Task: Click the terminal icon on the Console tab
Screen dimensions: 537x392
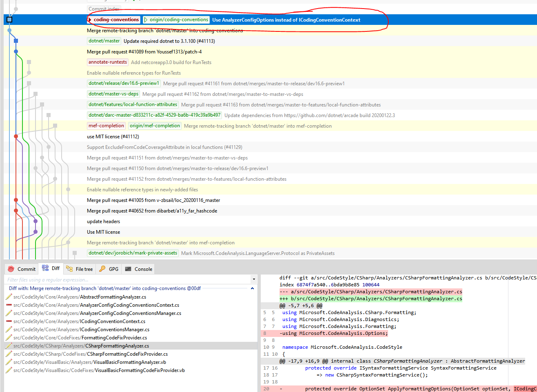Action: coord(129,268)
